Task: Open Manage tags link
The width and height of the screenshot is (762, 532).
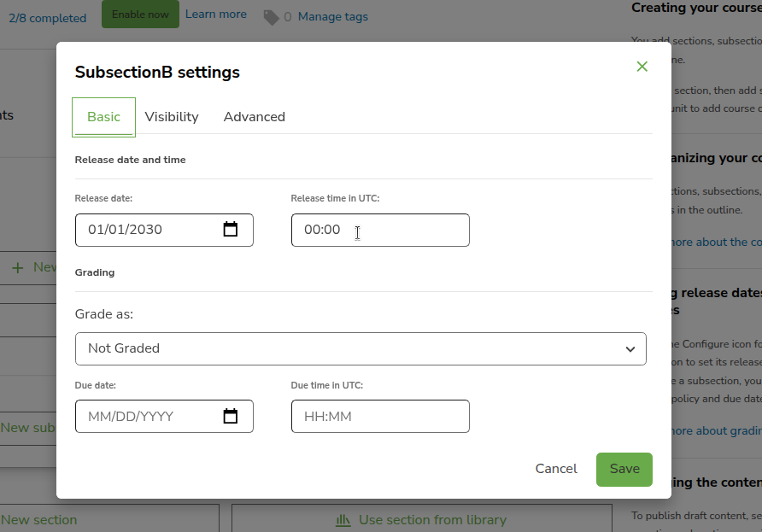Action: coord(333,17)
